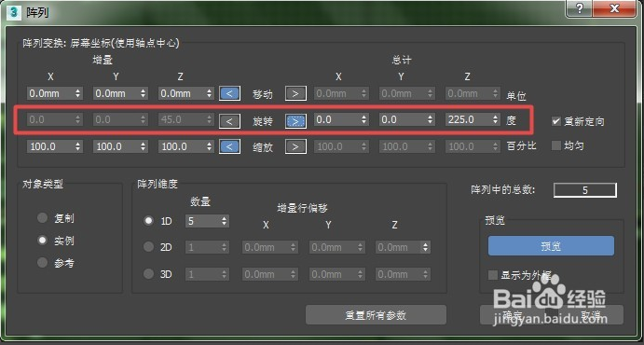Open help with the question mark button

[x=580, y=8]
